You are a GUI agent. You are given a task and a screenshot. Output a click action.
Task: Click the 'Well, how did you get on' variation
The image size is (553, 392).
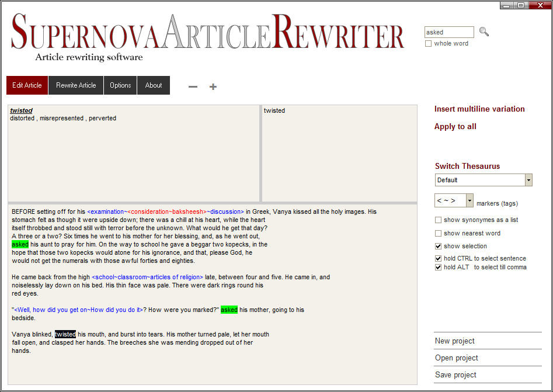[51, 310]
